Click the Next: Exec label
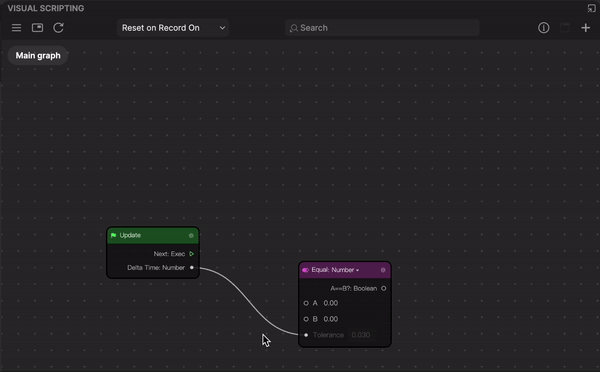600x372 pixels. coord(169,254)
